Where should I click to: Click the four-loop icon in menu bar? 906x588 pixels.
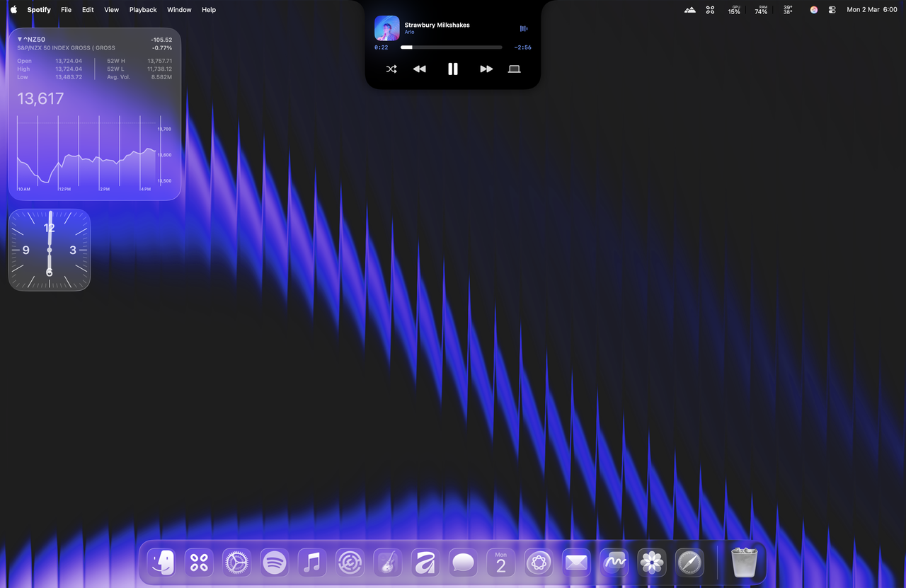pos(711,10)
